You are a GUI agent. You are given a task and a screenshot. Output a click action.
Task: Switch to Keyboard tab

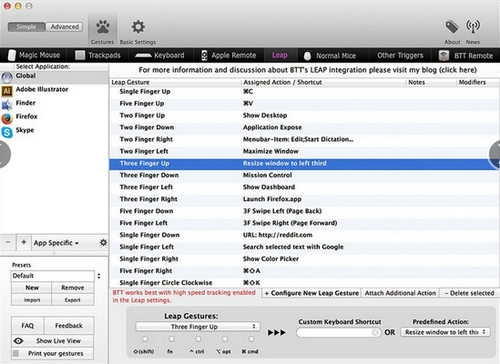point(160,55)
